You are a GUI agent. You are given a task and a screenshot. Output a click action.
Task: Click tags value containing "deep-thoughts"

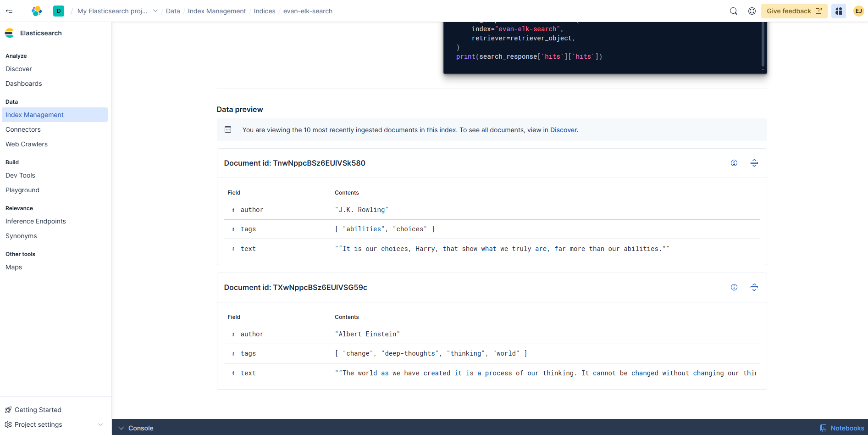click(431, 353)
